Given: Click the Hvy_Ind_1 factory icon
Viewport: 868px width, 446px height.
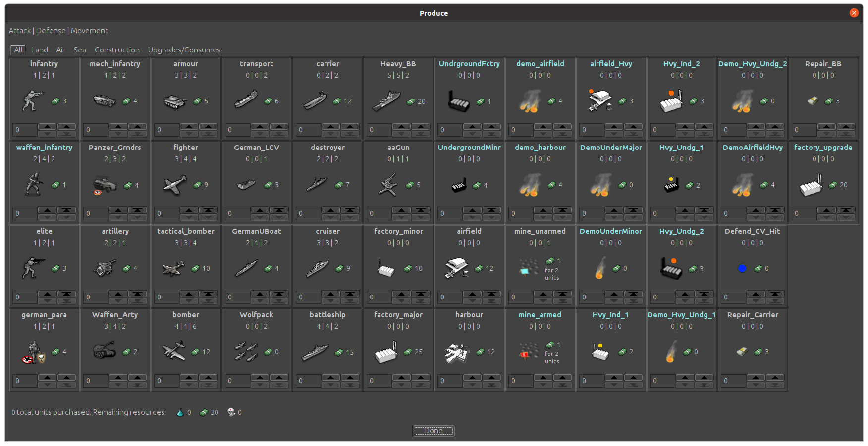Looking at the screenshot, I should click(x=600, y=352).
